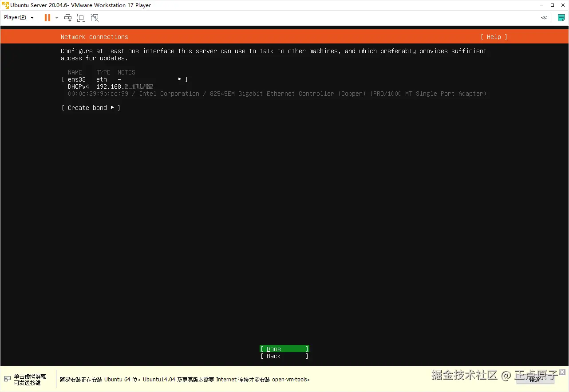Screen dimensions: 569x392
Task: Pause the virtual machine
Action: click(x=47, y=18)
